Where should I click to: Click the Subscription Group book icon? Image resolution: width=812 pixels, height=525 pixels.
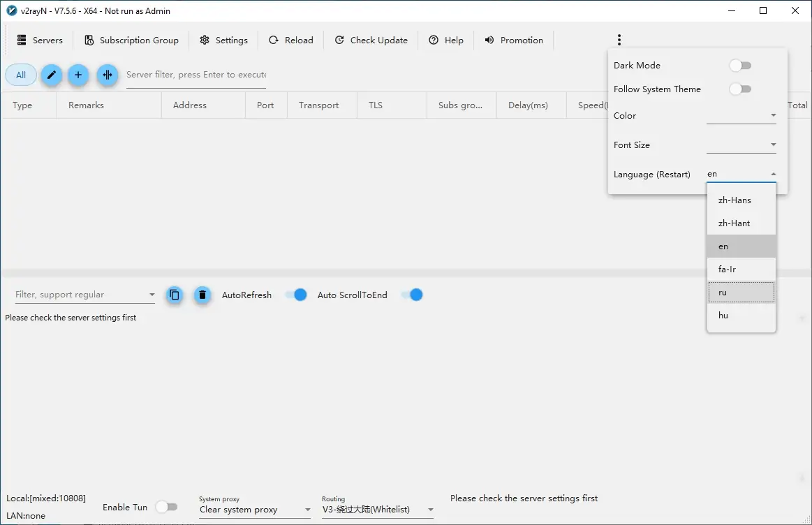(89, 40)
